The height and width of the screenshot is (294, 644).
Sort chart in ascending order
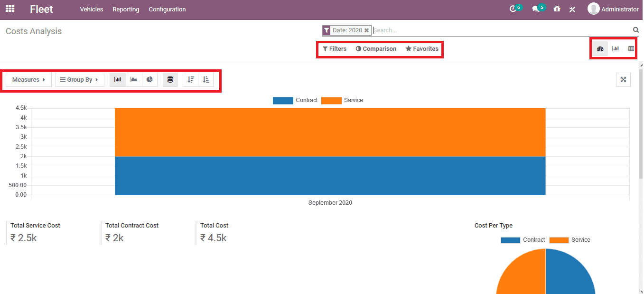tap(205, 79)
